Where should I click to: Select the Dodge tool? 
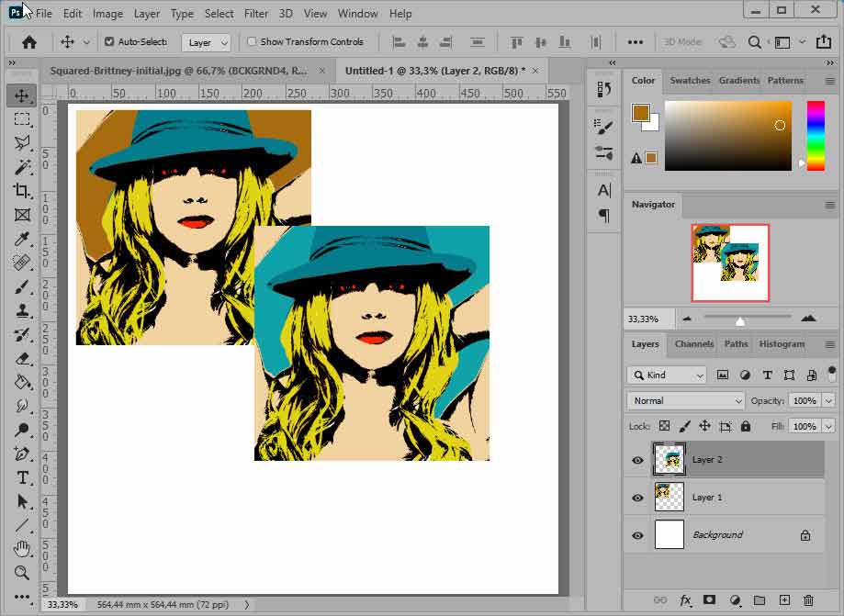pos(21,430)
